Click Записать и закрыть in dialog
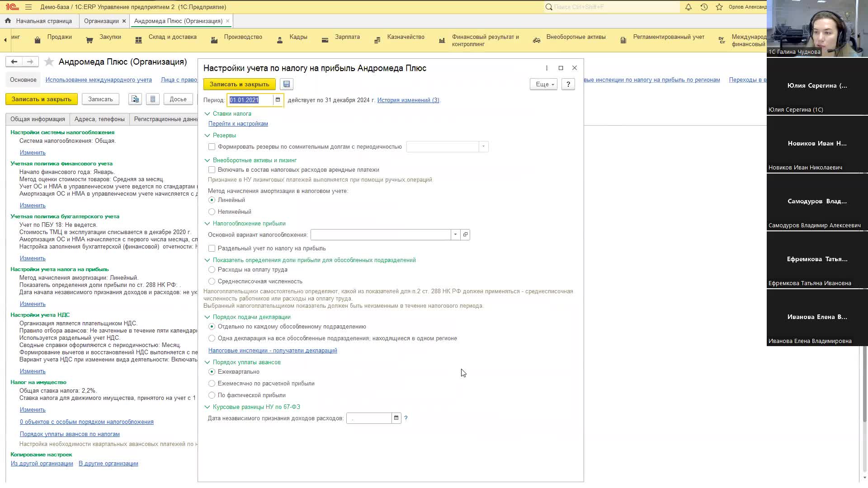This screenshot has height=488, width=868. click(x=239, y=84)
